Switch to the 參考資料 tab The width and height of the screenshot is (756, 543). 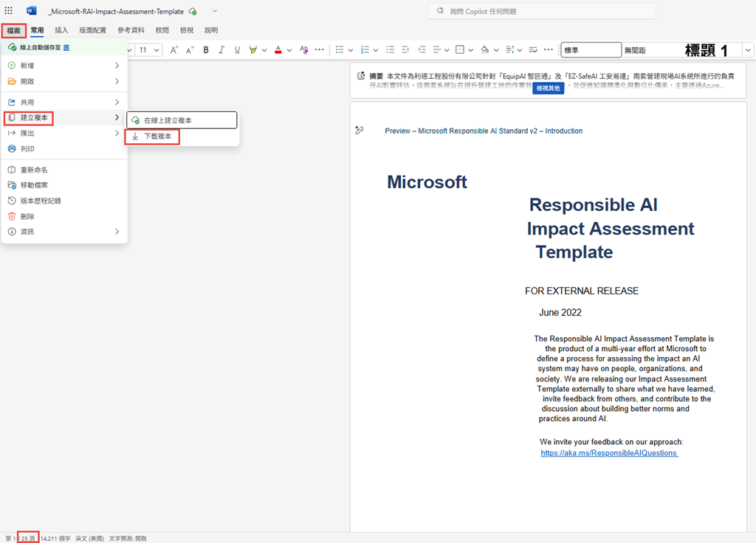131,30
